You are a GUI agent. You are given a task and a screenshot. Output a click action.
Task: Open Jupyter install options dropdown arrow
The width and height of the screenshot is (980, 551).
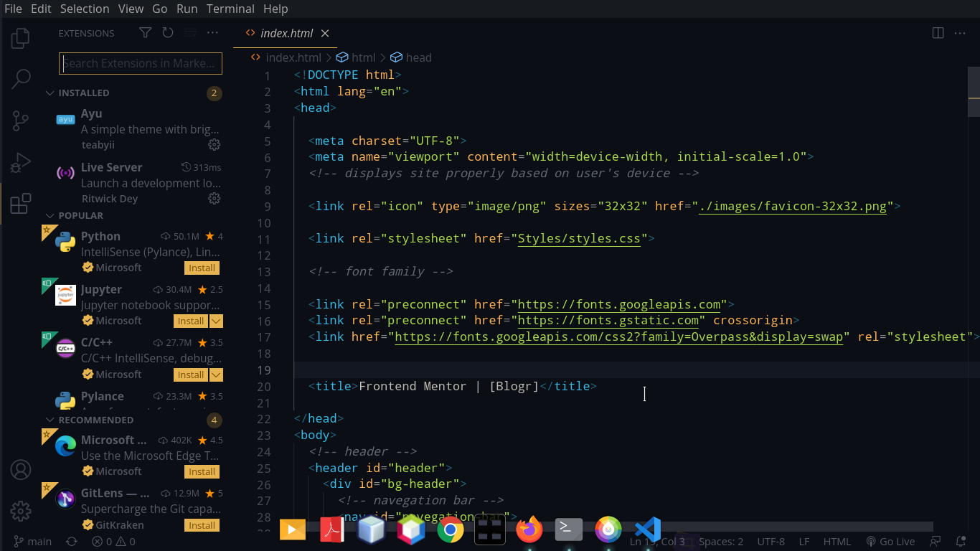[x=216, y=321]
